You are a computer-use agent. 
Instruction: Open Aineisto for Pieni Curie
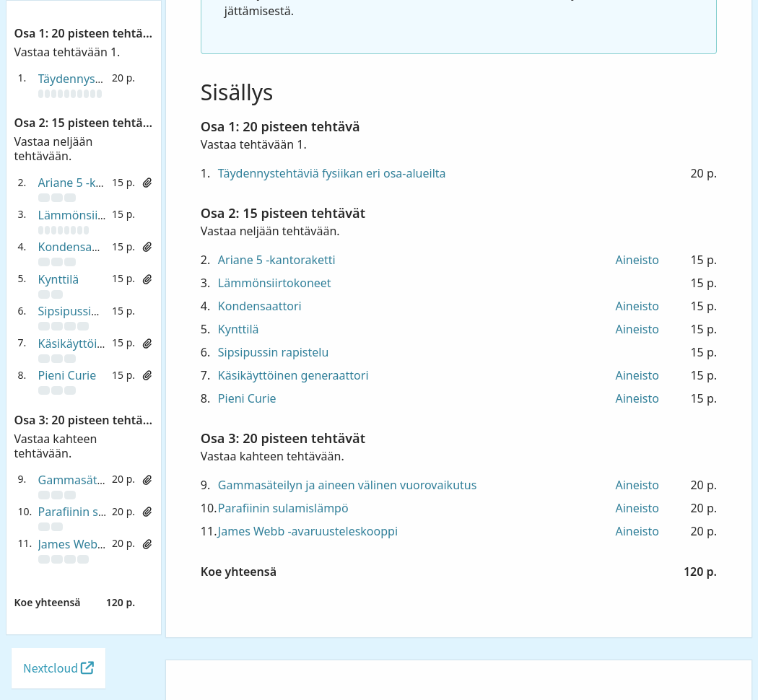(637, 398)
